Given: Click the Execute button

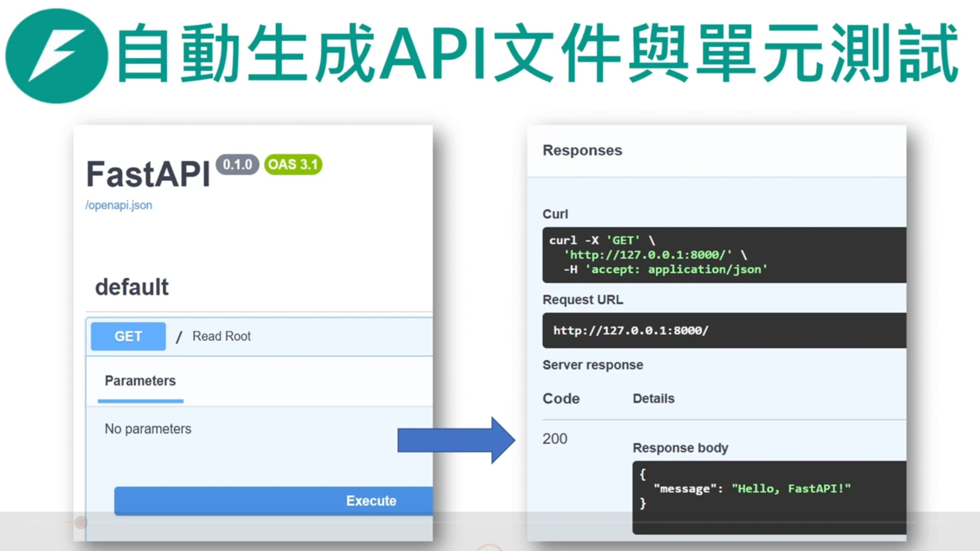Looking at the screenshot, I should coord(274,501).
